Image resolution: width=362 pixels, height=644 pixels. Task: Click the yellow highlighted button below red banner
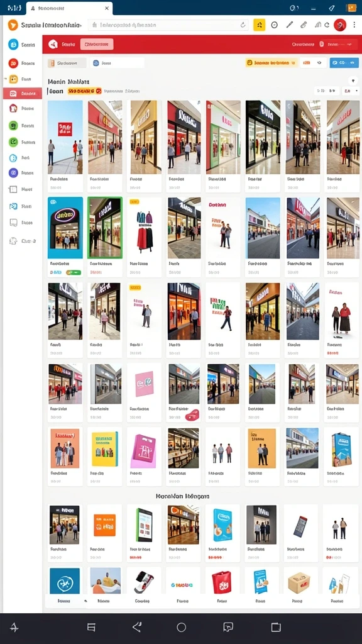(270, 63)
